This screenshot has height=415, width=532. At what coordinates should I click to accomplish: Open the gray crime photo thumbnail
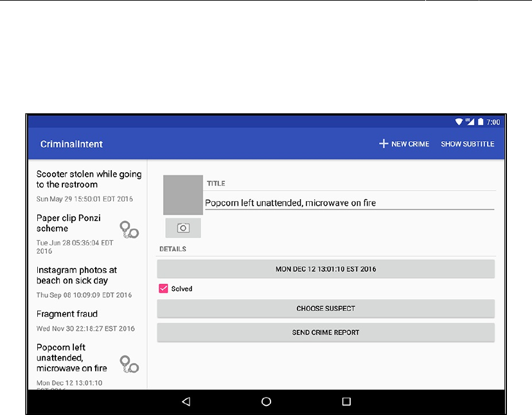point(183,195)
